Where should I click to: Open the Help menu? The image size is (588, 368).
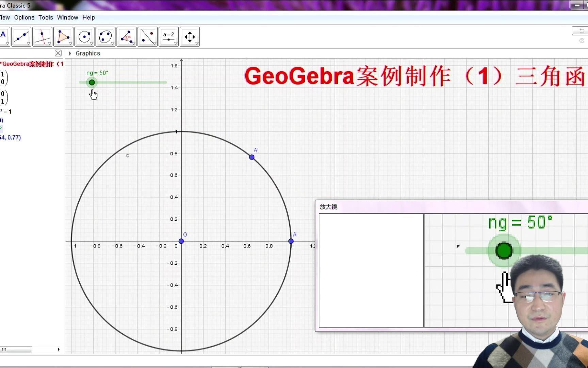(x=88, y=17)
